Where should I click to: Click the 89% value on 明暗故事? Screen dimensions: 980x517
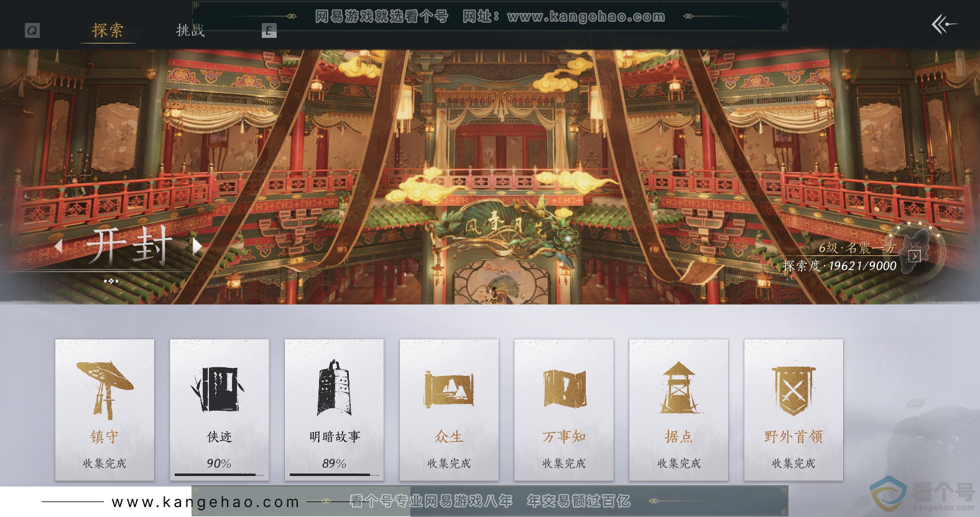tap(334, 464)
